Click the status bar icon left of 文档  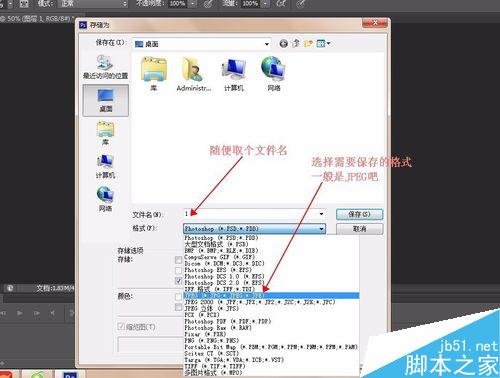tap(10, 288)
